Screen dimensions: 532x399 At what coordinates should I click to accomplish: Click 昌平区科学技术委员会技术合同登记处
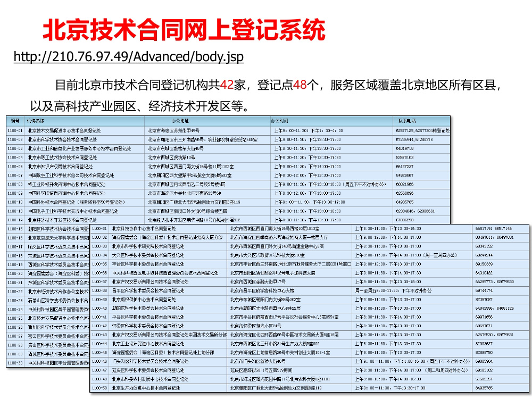148,291
